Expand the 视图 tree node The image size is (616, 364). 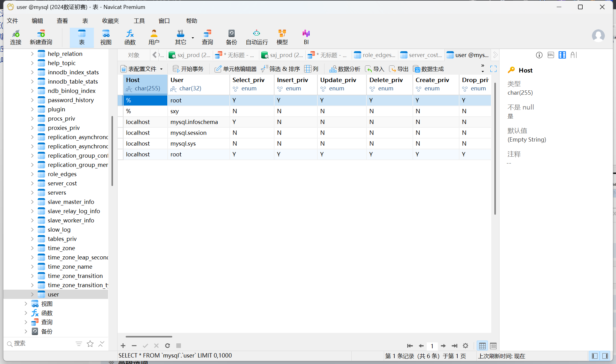click(x=26, y=304)
